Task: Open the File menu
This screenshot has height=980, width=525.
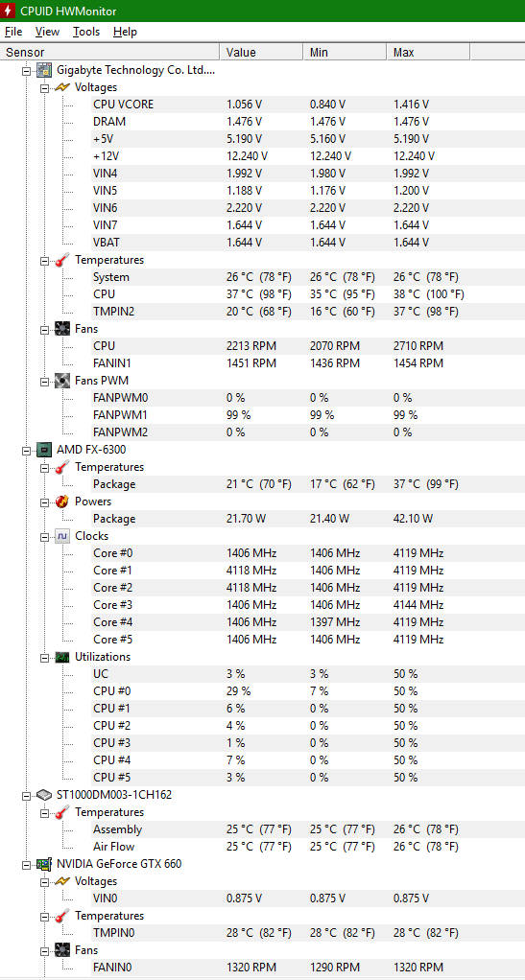Action: 13,32
